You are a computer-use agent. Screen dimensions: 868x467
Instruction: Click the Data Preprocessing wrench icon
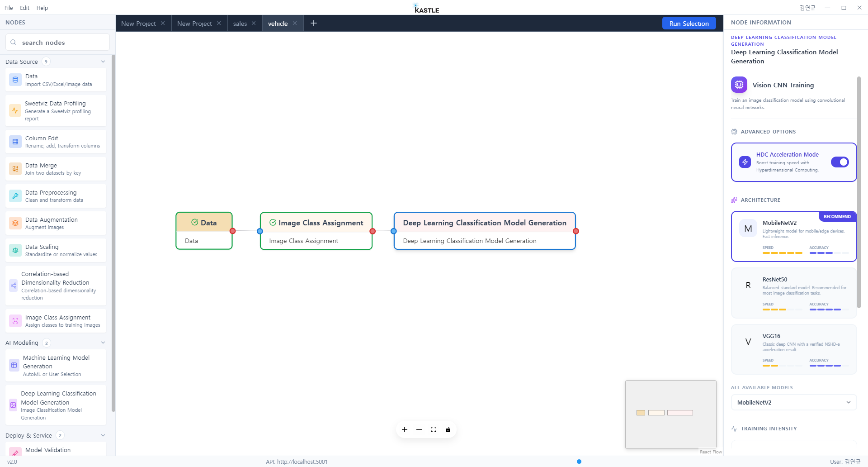click(x=15, y=196)
